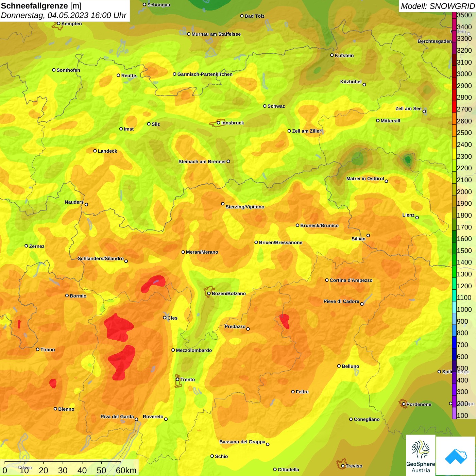
Task: Click the Riva del Garda label
Action: pos(117,417)
